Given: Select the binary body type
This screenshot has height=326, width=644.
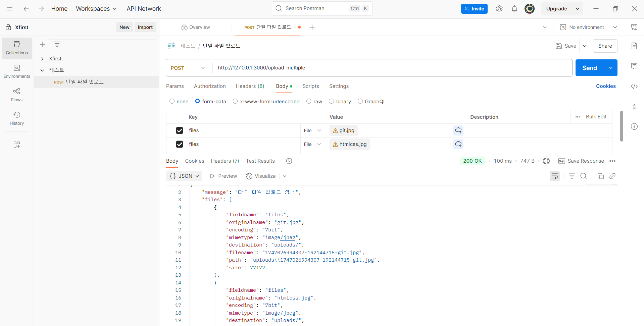Looking at the screenshot, I should tap(332, 101).
